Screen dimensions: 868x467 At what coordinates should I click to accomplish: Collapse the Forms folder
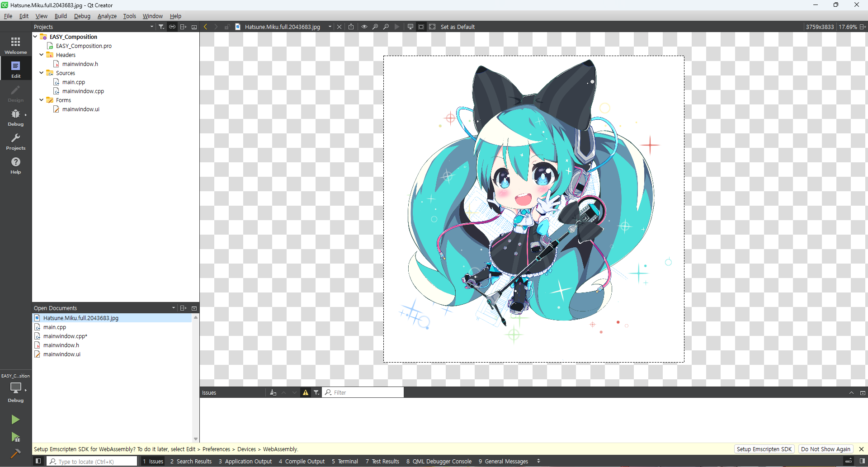click(x=42, y=100)
